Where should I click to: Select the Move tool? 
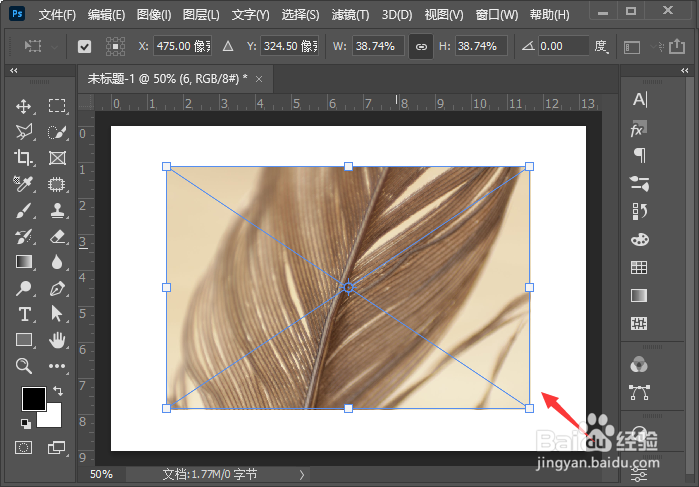point(24,106)
